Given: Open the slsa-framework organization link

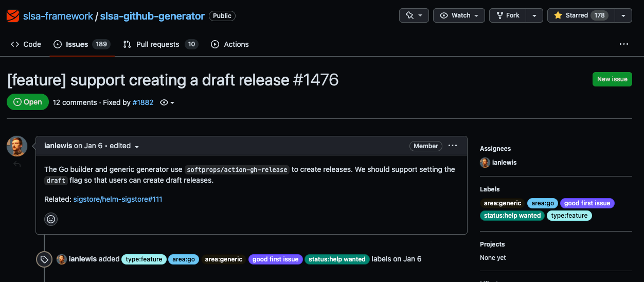Looking at the screenshot, I should click(x=58, y=16).
